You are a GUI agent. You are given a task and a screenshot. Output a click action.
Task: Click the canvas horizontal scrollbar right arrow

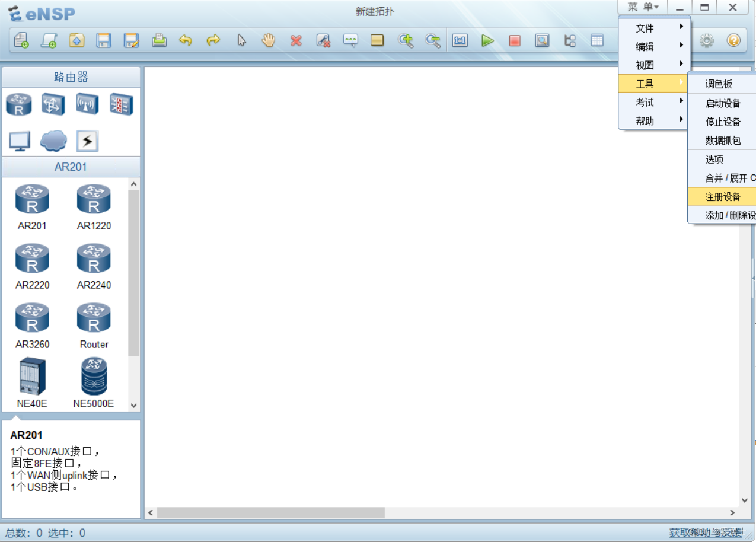[x=733, y=512]
